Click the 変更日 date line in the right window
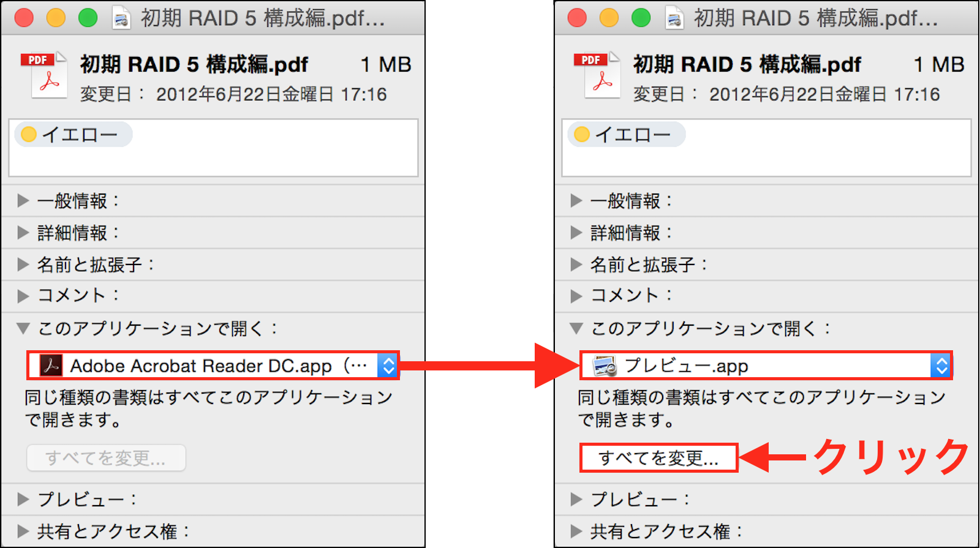Viewport: 980px width, 548px height. click(x=786, y=94)
